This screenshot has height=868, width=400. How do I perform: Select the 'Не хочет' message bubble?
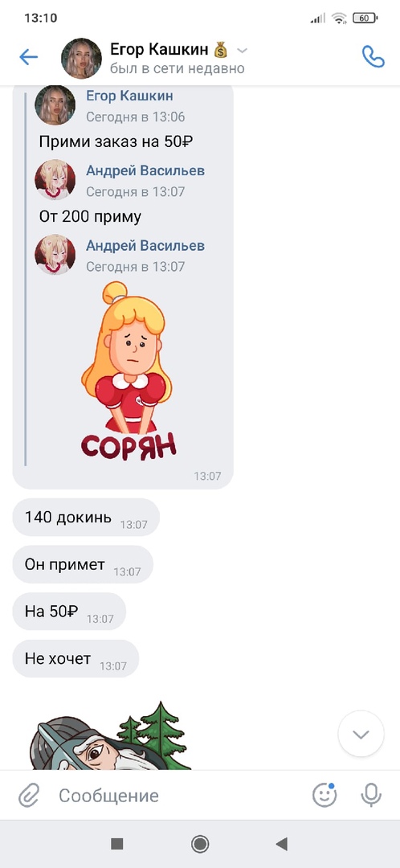tap(76, 659)
